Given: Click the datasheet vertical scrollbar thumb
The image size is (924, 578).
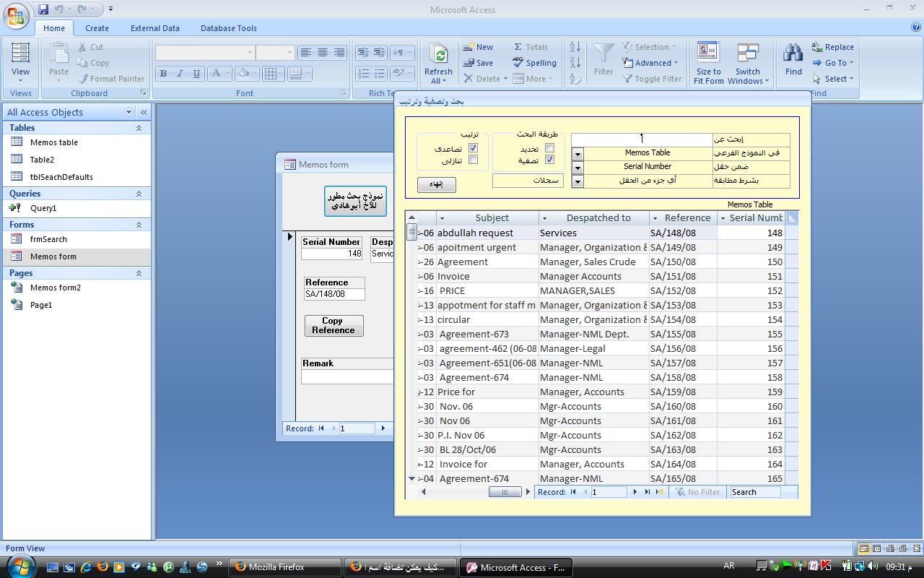Looking at the screenshot, I should [411, 232].
